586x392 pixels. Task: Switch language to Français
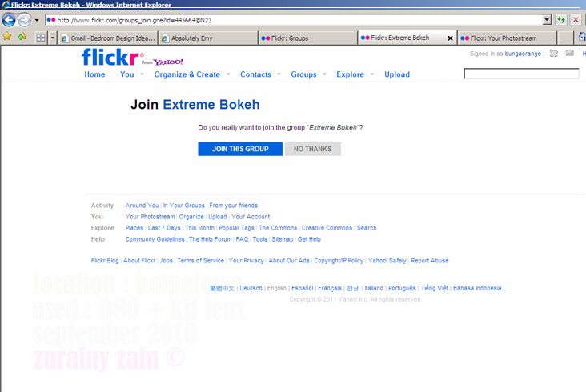pos(330,288)
